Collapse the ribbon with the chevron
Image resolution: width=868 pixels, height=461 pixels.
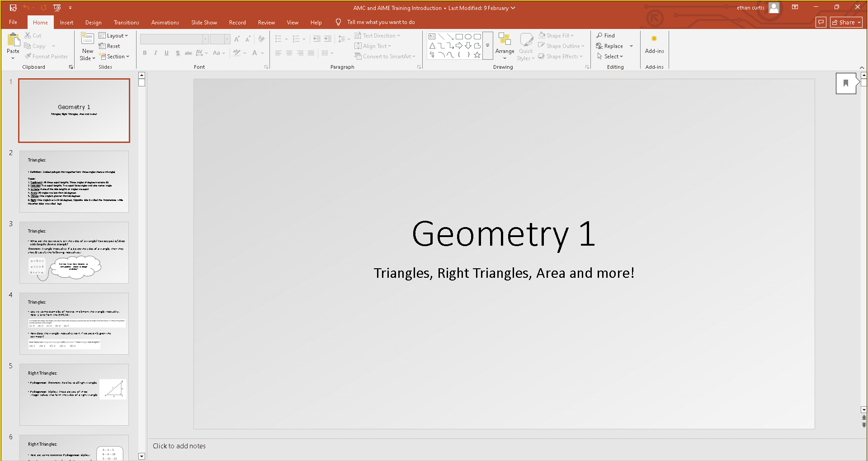pyautogui.click(x=862, y=67)
